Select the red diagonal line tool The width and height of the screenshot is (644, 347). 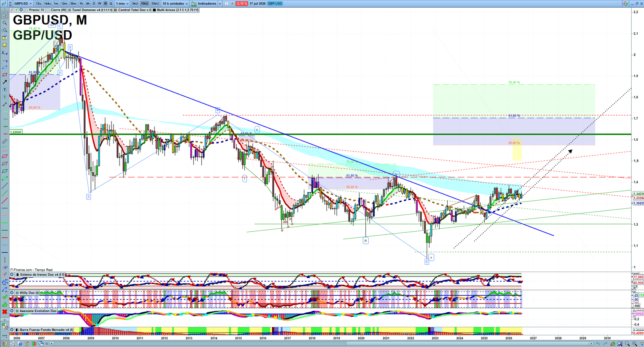(x=5, y=200)
